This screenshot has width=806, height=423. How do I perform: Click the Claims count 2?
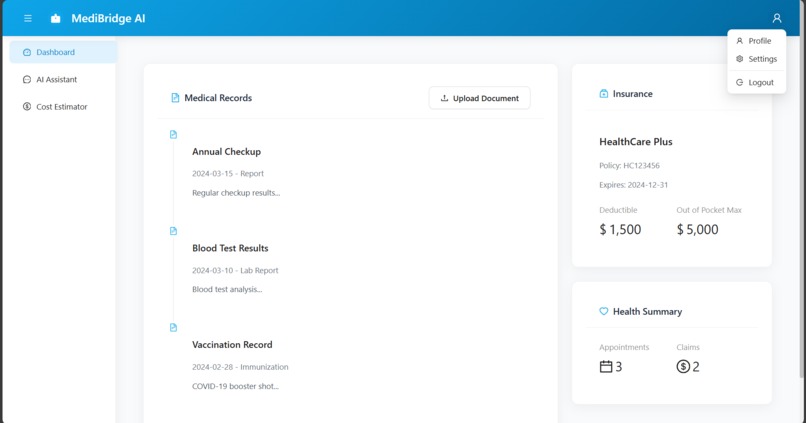point(696,366)
